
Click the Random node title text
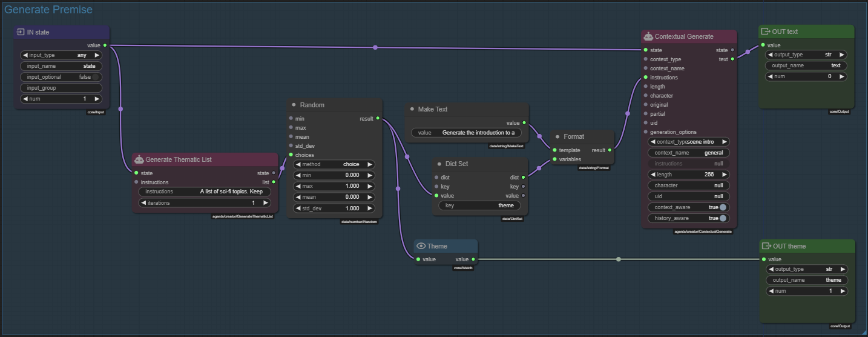click(312, 105)
